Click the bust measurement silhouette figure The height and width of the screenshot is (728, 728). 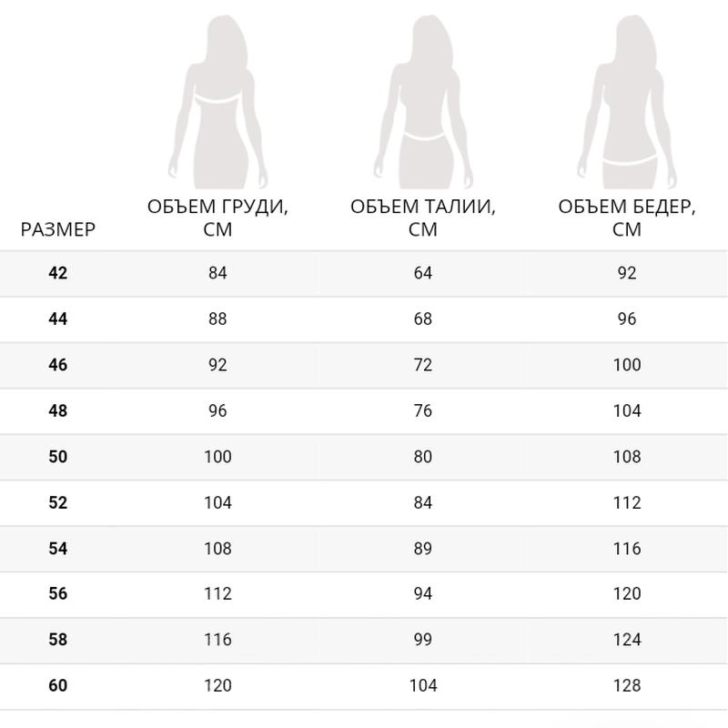(217, 102)
